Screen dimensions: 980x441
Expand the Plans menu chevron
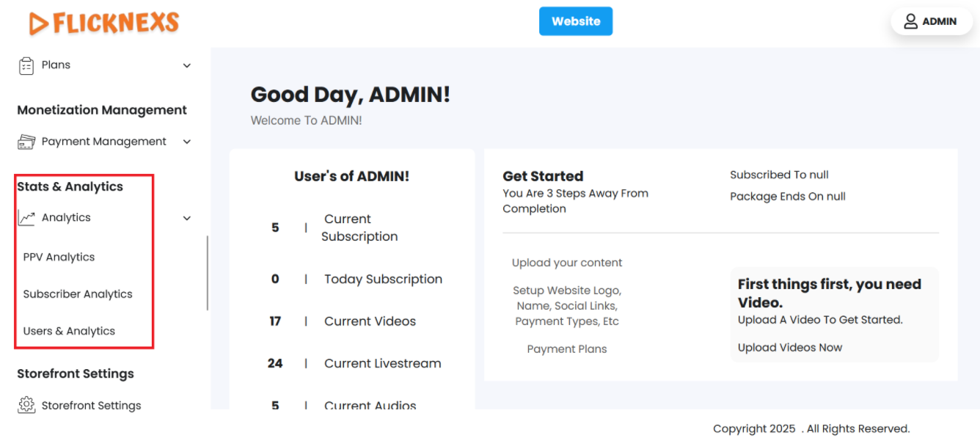187,65
